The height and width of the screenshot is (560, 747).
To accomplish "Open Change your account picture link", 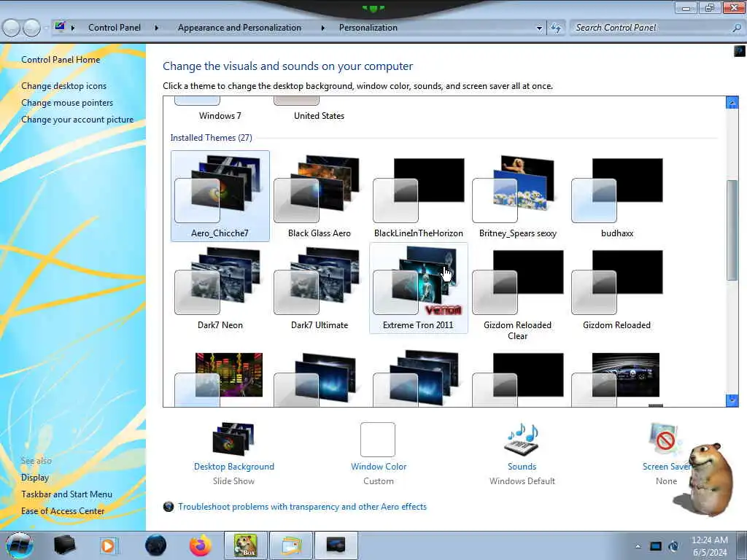I will coord(77,120).
